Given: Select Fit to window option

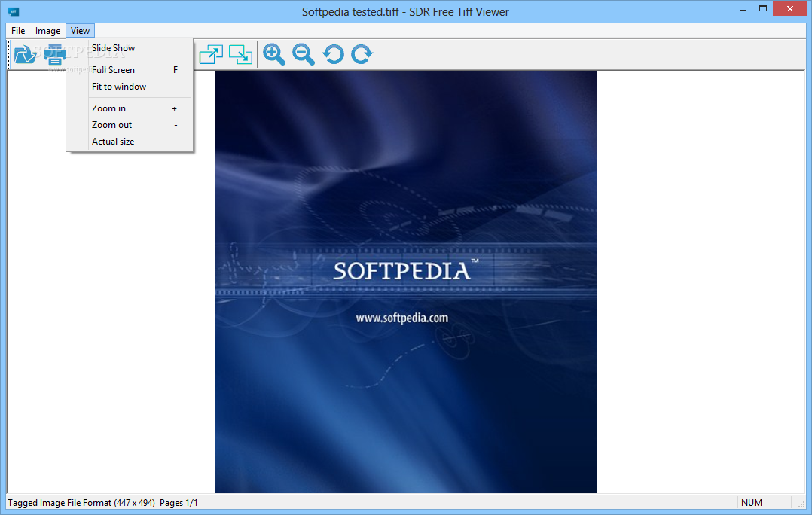Looking at the screenshot, I should coord(130,87).
